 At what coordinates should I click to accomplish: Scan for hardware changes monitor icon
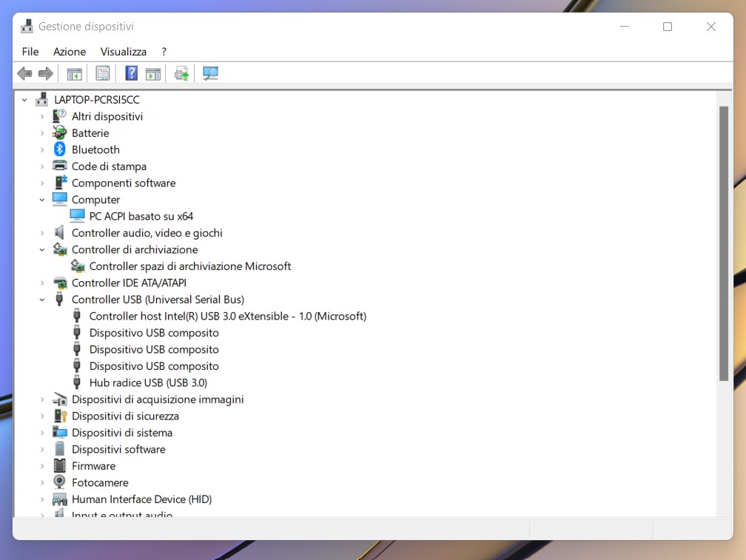pos(210,74)
